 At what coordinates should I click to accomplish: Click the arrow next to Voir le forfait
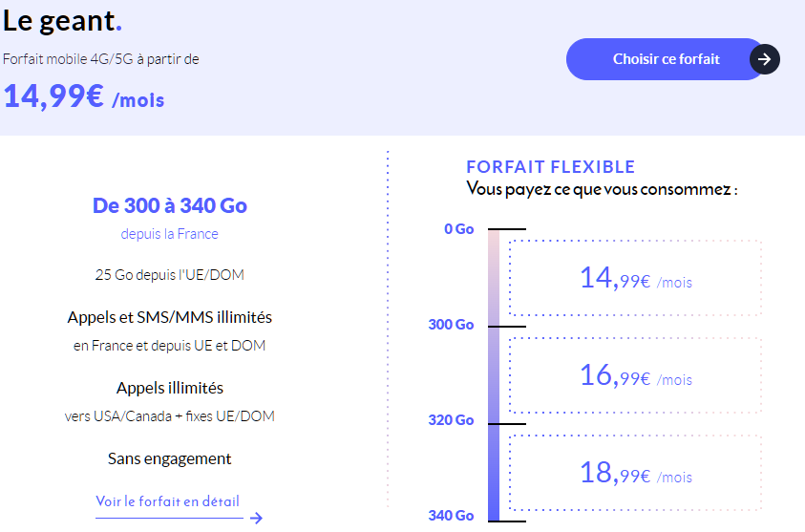point(255,519)
